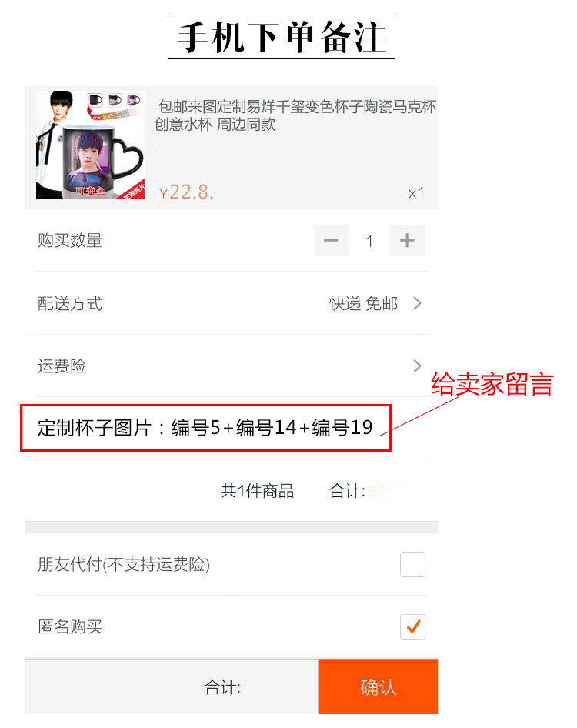The image size is (577, 728).
Task: Select the seller message input field
Action: tap(205, 428)
